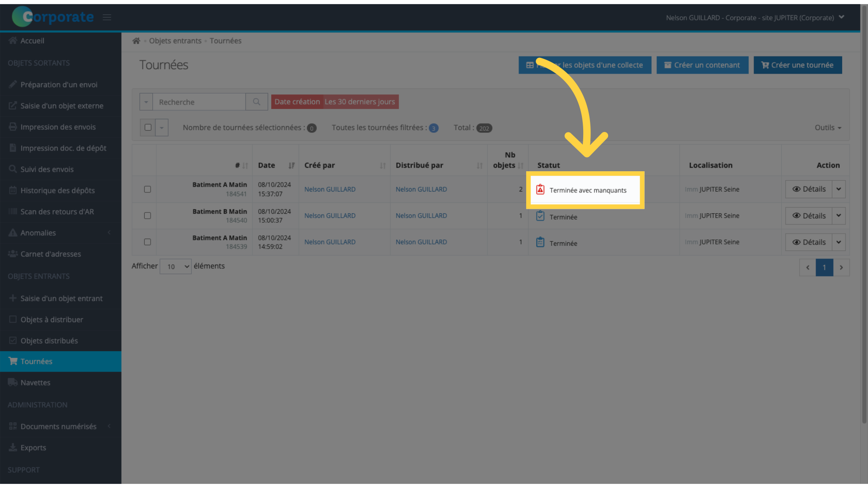
Task: Click the Créer une tournée button
Action: click(x=797, y=65)
